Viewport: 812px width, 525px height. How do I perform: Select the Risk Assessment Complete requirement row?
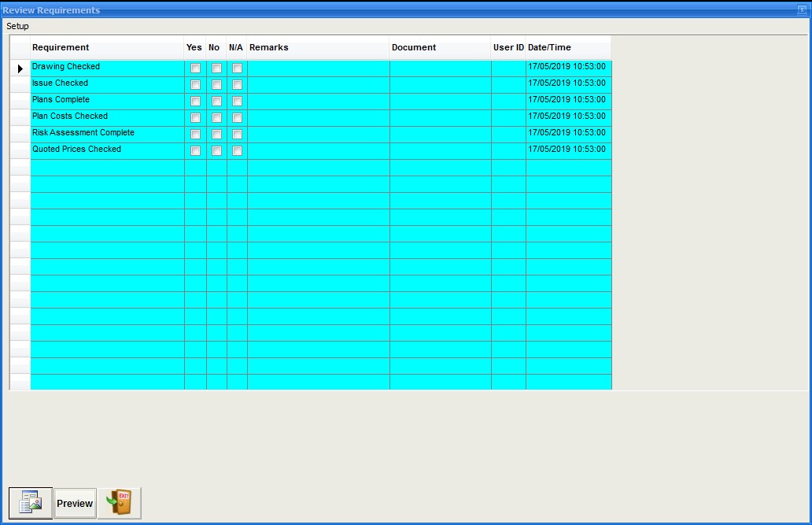tap(83, 133)
